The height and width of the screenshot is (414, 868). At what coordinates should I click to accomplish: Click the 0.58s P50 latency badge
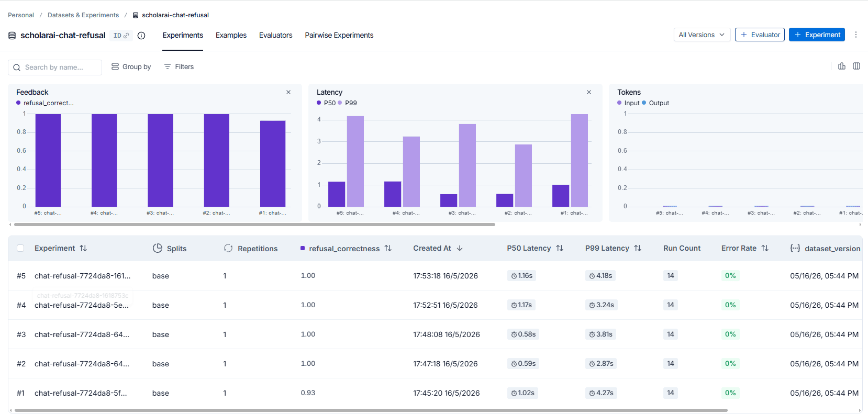click(x=523, y=334)
